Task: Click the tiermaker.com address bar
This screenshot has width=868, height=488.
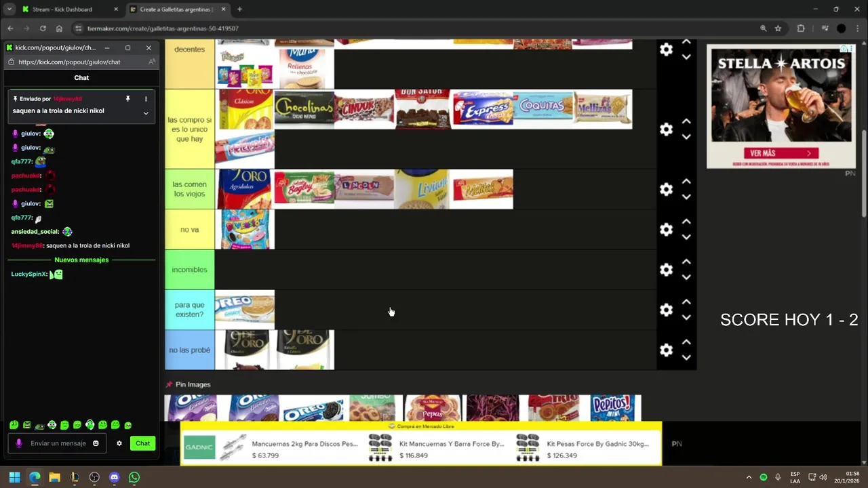Action: pos(420,28)
